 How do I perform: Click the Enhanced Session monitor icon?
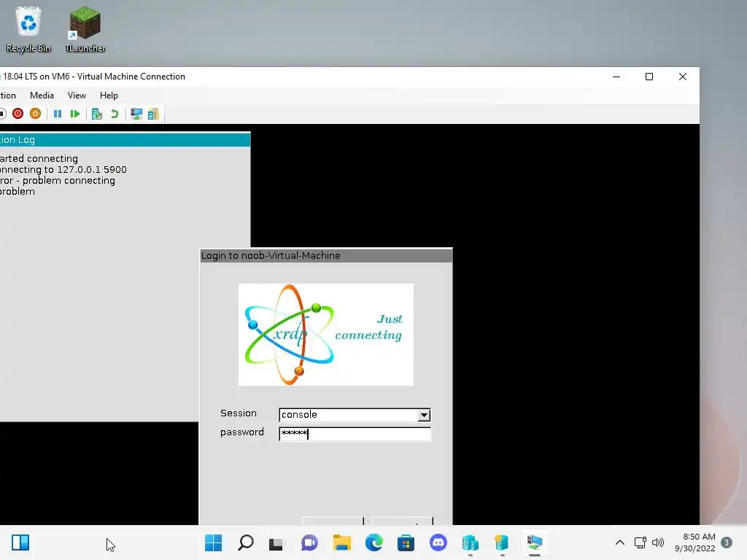(x=136, y=114)
